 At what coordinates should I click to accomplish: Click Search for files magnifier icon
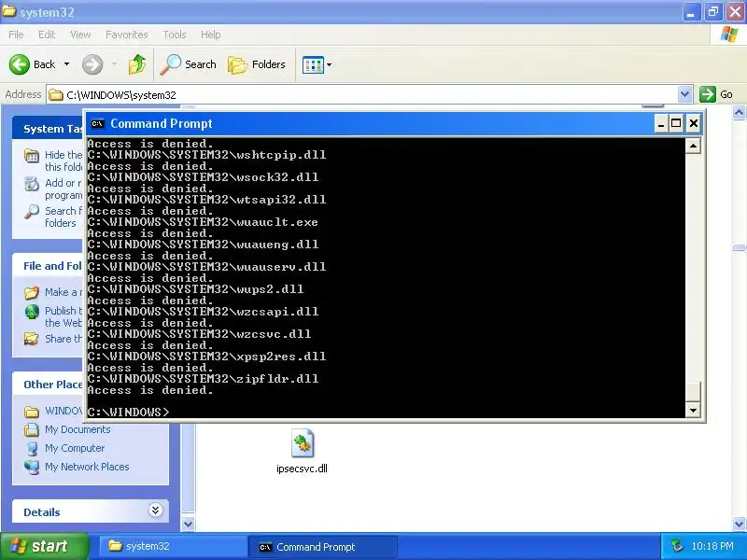pyautogui.click(x=32, y=212)
